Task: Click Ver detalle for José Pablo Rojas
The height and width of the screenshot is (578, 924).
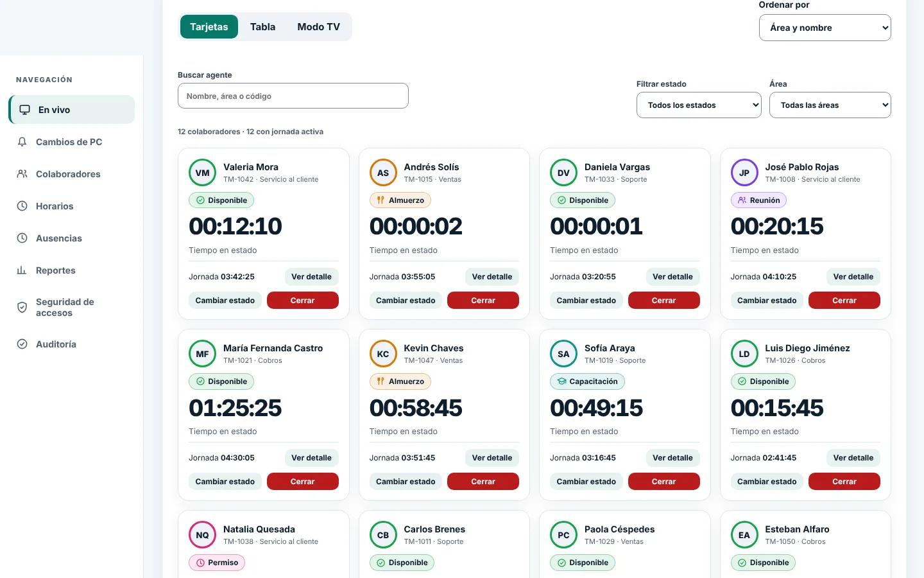Action: point(853,277)
